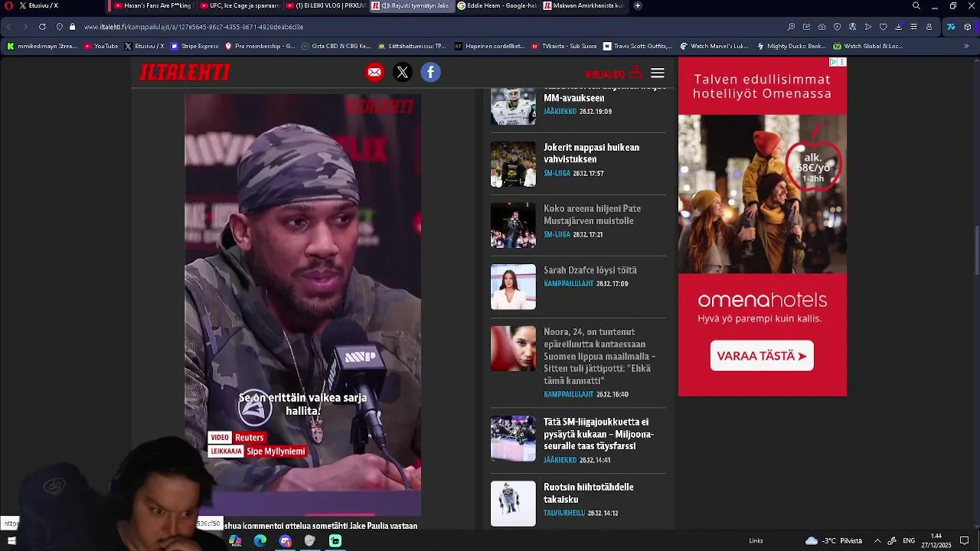
Task: Share article via the Facebook icon
Action: [430, 73]
